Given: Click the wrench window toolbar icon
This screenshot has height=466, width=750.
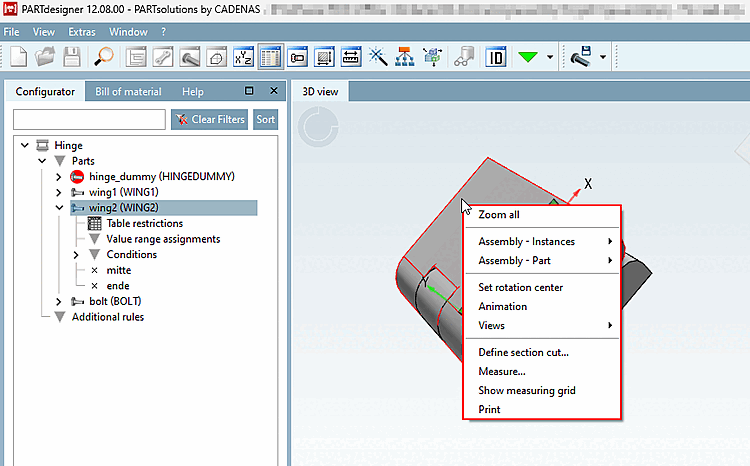Looking at the screenshot, I should point(163,57).
